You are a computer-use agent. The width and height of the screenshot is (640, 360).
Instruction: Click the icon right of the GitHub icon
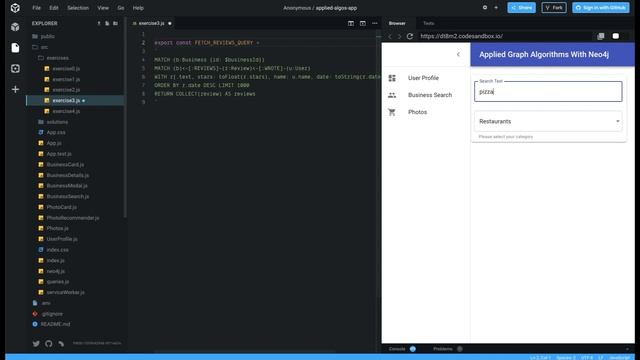pos(61,344)
